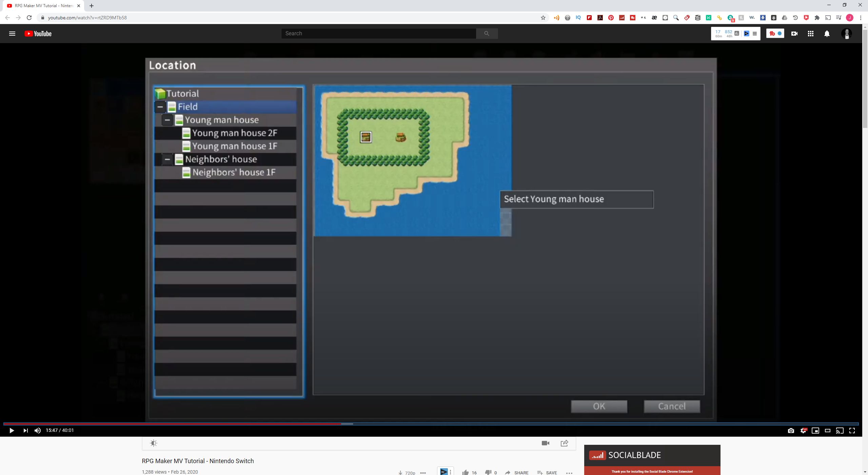The image size is (868, 475).
Task: Open the Pinterest extension
Action: [611, 18]
